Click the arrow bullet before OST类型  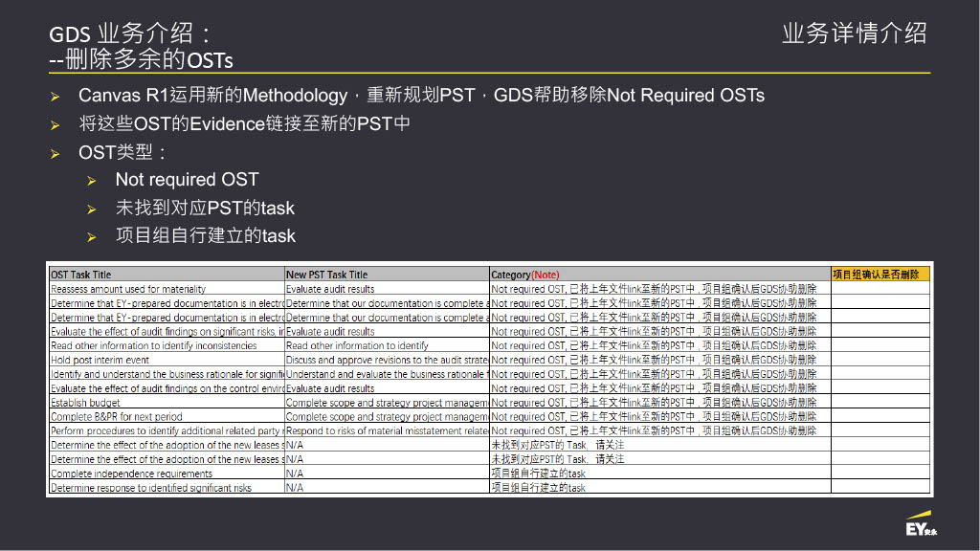pyautogui.click(x=56, y=153)
